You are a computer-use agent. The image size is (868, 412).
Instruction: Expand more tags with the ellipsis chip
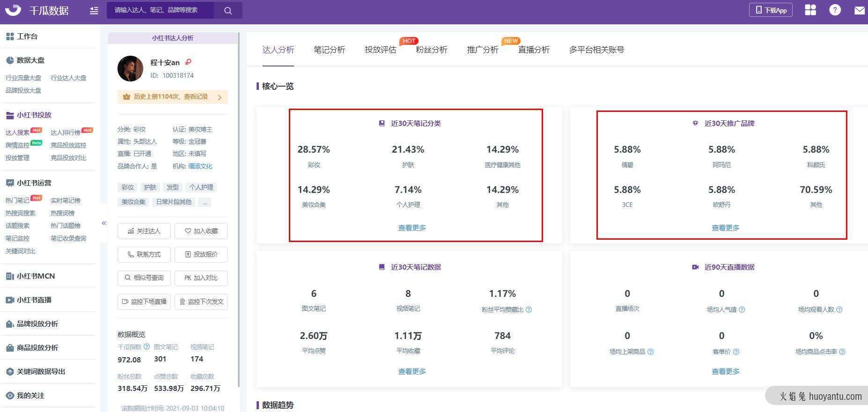coord(204,202)
